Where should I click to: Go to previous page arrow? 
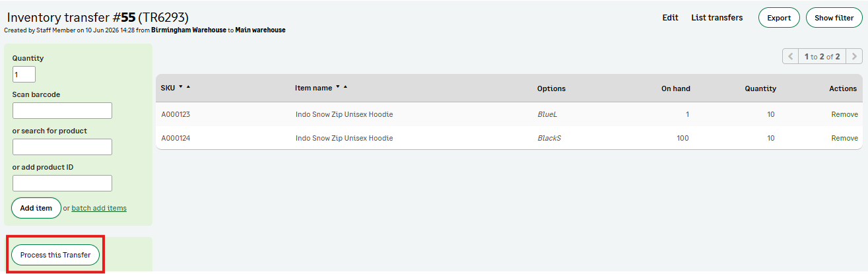[x=790, y=57]
